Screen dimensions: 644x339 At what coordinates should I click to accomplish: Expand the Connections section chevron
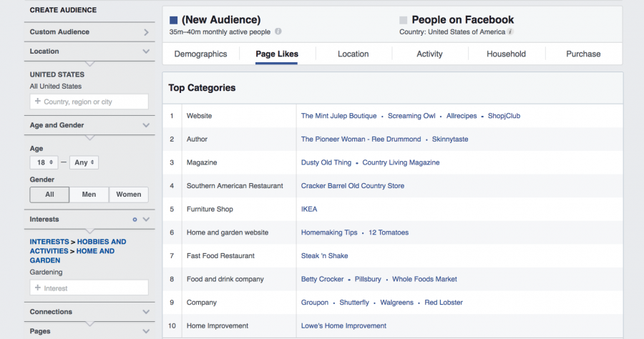tap(146, 312)
